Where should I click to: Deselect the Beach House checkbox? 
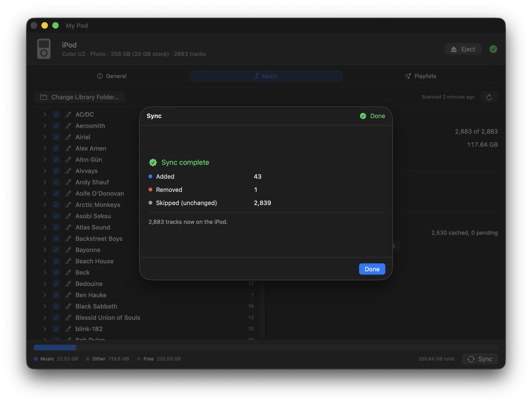tap(56, 261)
